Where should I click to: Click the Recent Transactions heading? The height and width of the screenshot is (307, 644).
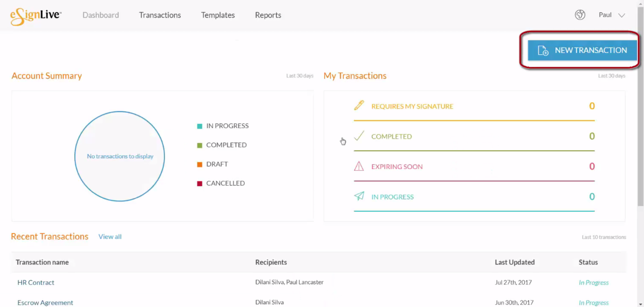click(50, 236)
